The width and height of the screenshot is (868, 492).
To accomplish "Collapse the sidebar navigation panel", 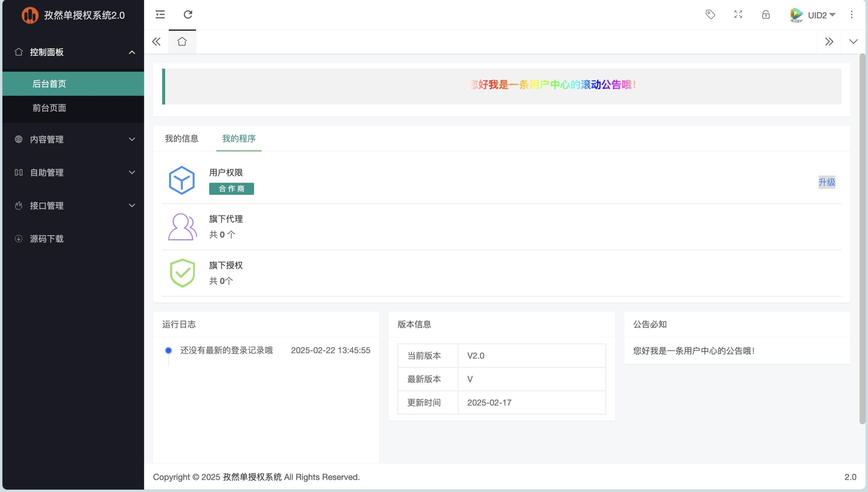I will (160, 14).
